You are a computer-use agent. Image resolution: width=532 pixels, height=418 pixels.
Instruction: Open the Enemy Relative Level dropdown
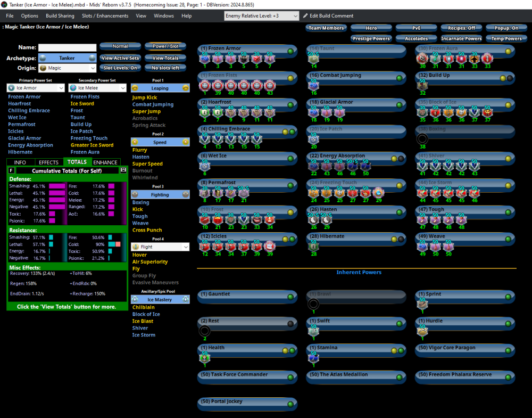[x=262, y=16]
